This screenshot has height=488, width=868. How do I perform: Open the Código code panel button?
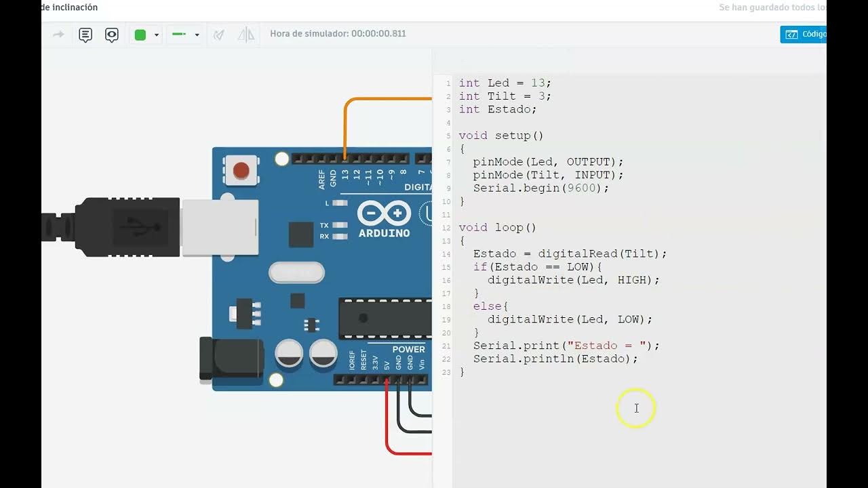[x=804, y=34]
